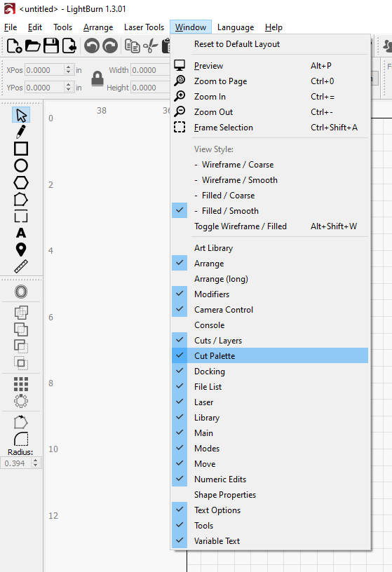This screenshot has width=392, height=572.
Task: Click the Radius value spinner
Action: pyautogui.click(x=35, y=463)
